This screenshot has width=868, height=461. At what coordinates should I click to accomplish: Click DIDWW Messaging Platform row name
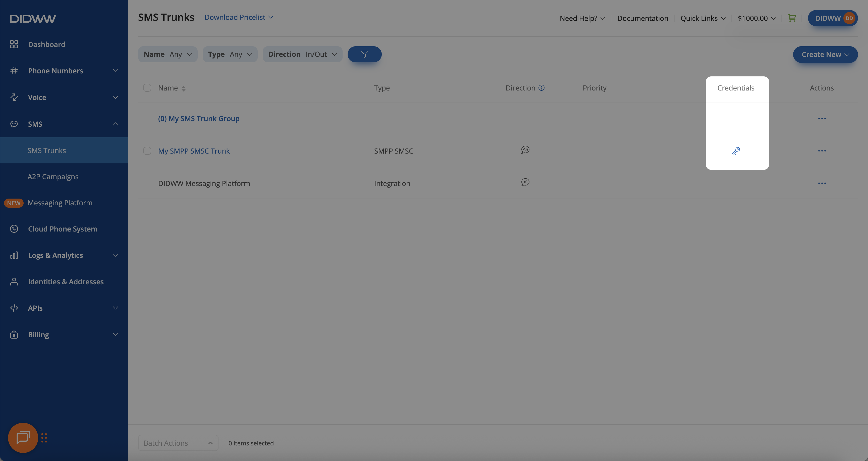[204, 183]
